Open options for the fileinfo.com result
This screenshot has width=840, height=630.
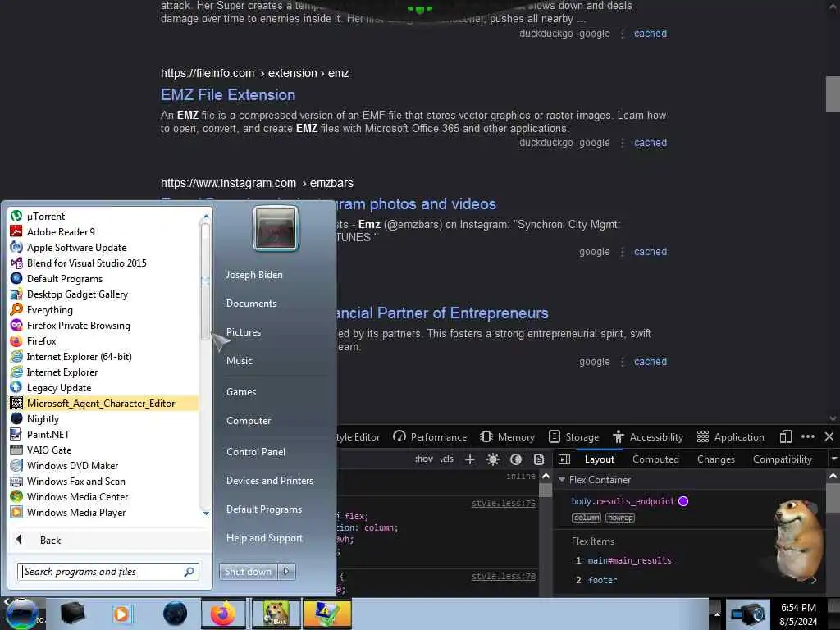[x=622, y=143]
